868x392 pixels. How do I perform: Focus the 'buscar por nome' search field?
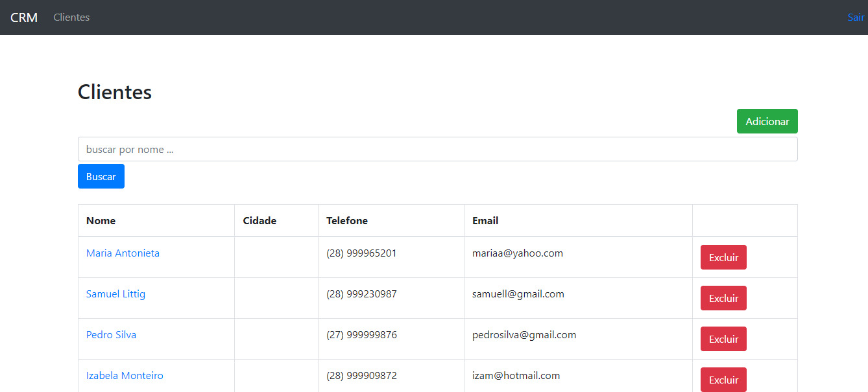437,149
